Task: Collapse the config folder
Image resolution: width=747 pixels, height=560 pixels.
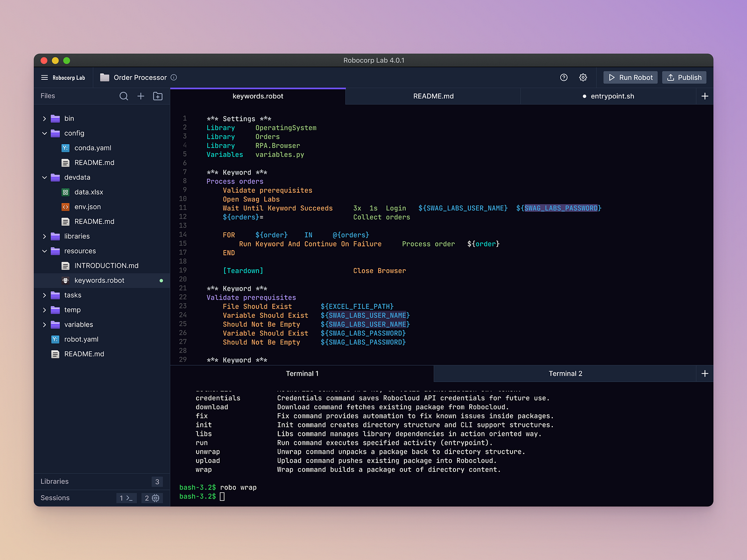Action: click(44, 133)
